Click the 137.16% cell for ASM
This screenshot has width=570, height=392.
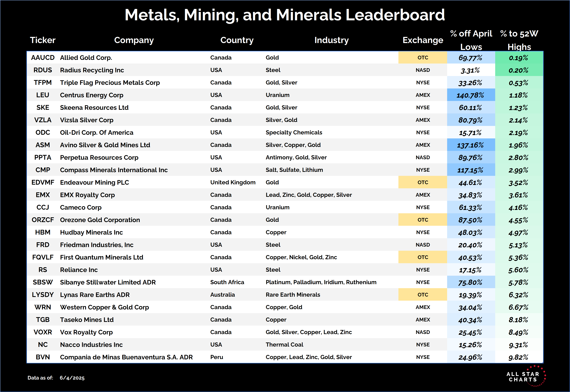(471, 145)
